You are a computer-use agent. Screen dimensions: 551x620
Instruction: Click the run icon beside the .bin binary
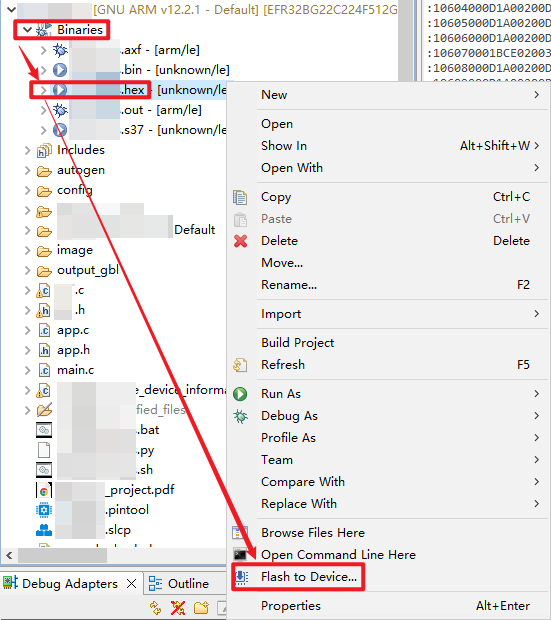[60, 70]
